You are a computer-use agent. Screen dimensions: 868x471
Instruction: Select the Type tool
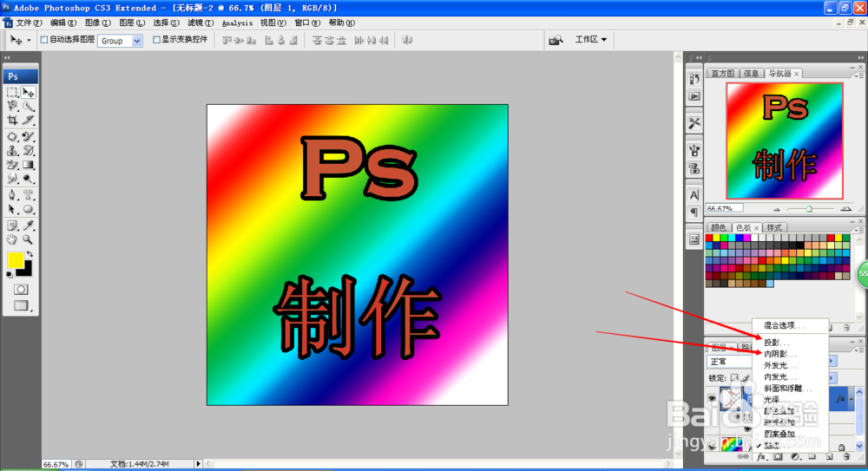point(29,195)
